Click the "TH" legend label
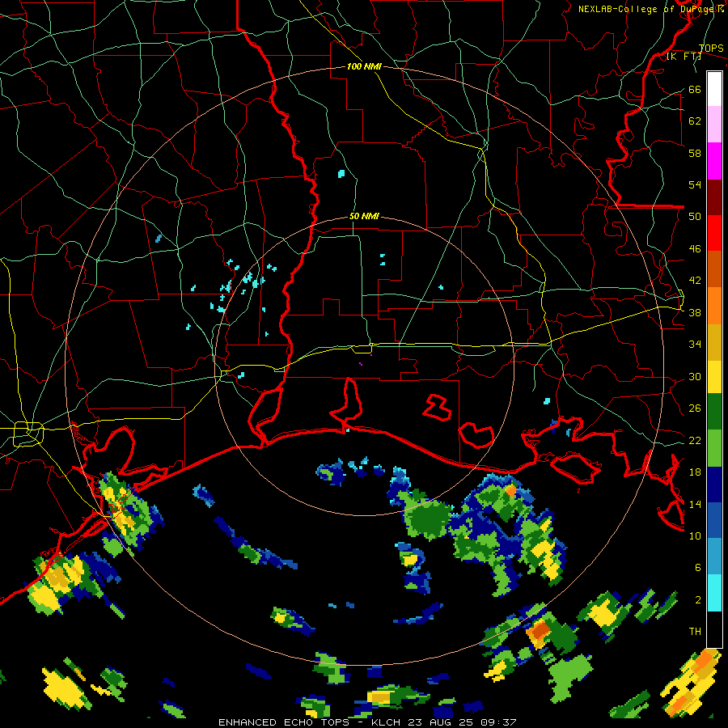Viewport: 728px width, 728px height. [x=695, y=632]
